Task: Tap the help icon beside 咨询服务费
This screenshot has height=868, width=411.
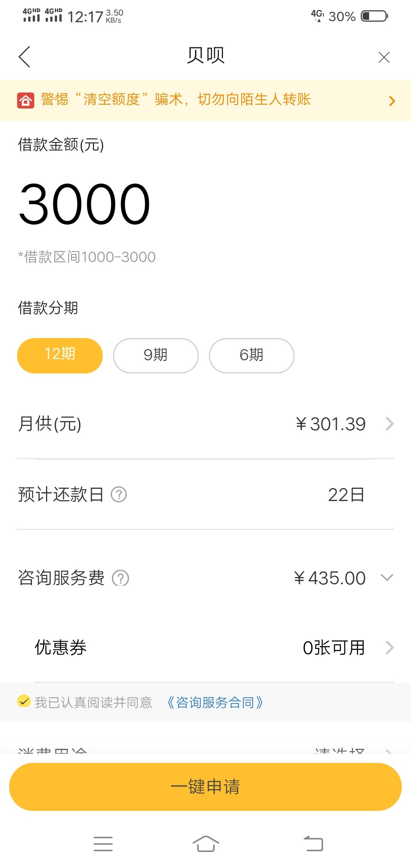Action: (x=120, y=578)
